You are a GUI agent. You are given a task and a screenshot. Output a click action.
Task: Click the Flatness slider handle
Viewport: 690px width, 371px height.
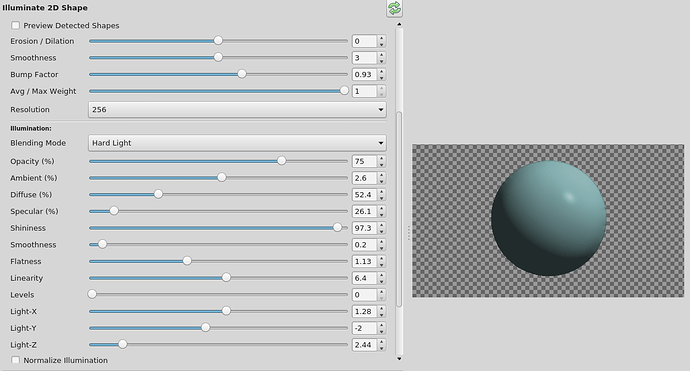click(187, 261)
